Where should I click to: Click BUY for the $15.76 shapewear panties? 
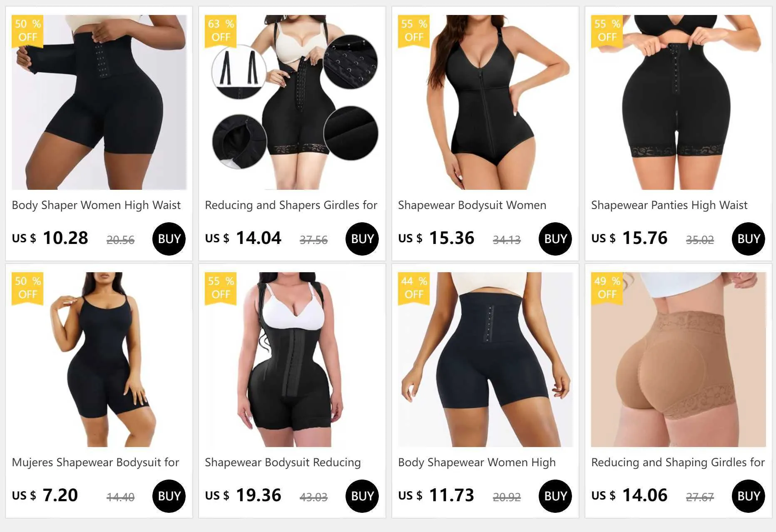tap(749, 239)
